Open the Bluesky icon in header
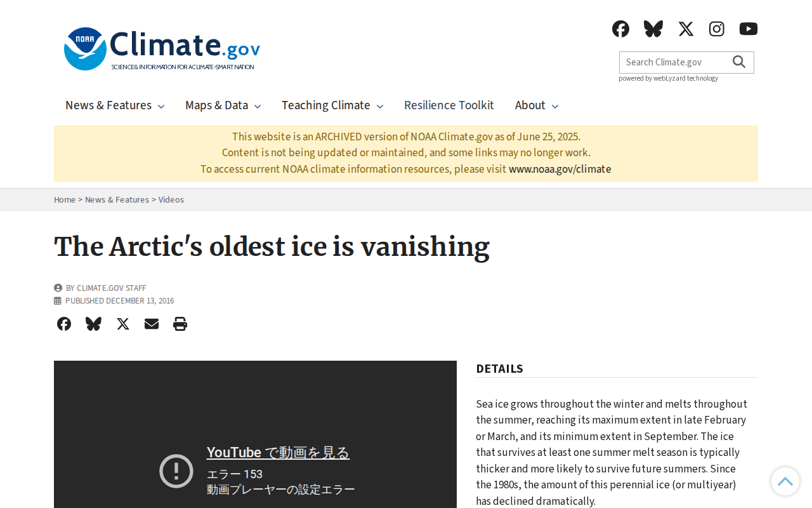Image resolution: width=812 pixels, height=508 pixels. tap(653, 29)
